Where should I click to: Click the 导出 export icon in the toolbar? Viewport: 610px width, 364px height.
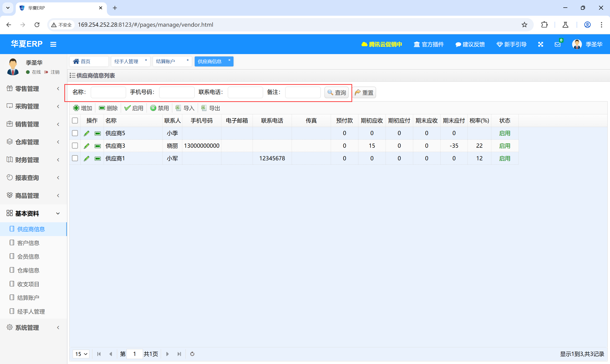click(210, 108)
